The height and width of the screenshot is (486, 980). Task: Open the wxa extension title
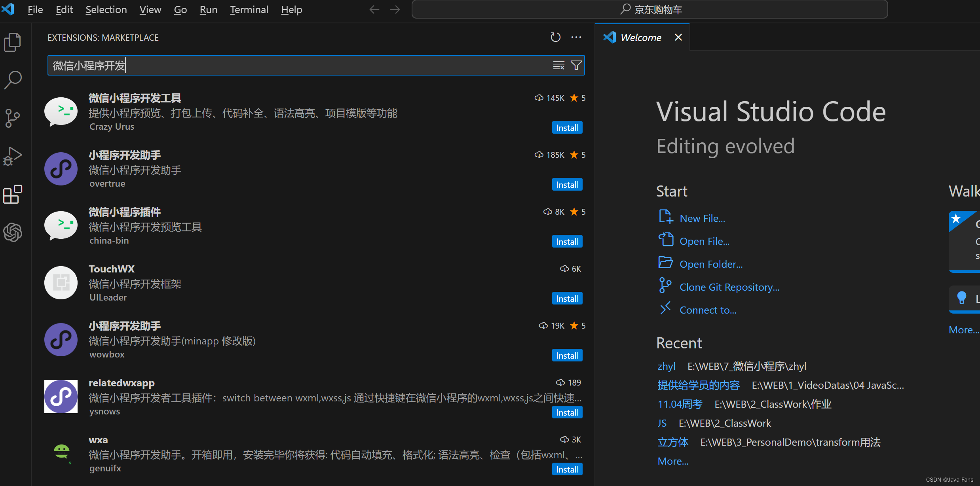(x=98, y=440)
